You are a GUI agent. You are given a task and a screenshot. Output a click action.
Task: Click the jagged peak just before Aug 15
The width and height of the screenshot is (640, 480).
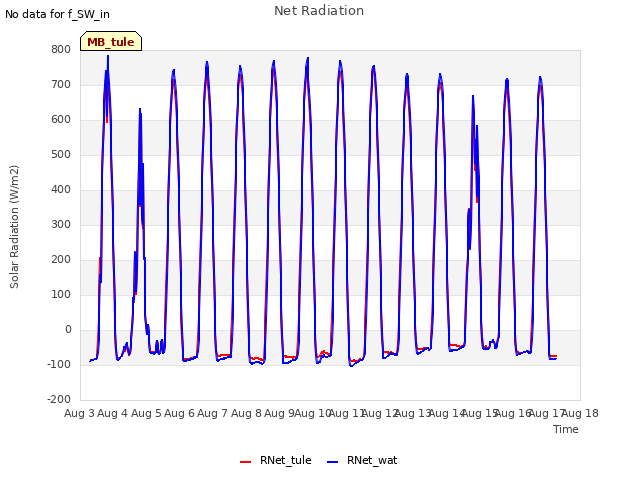[x=473, y=96]
